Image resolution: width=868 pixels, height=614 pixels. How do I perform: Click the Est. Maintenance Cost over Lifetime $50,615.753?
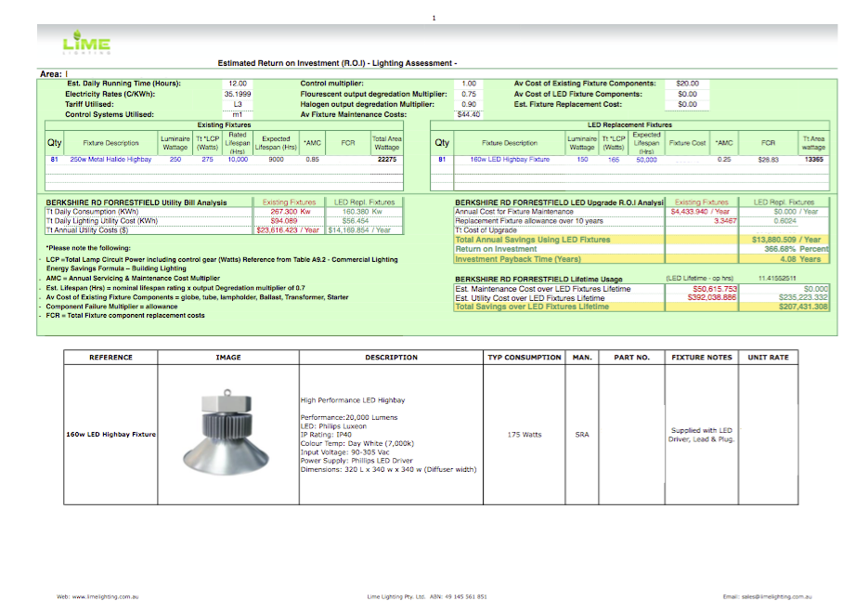(x=715, y=289)
